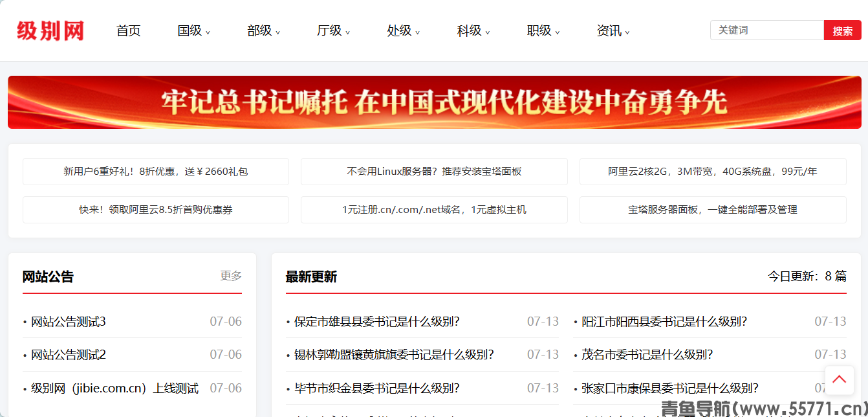Click the 最新更新 section heading

[311, 277]
